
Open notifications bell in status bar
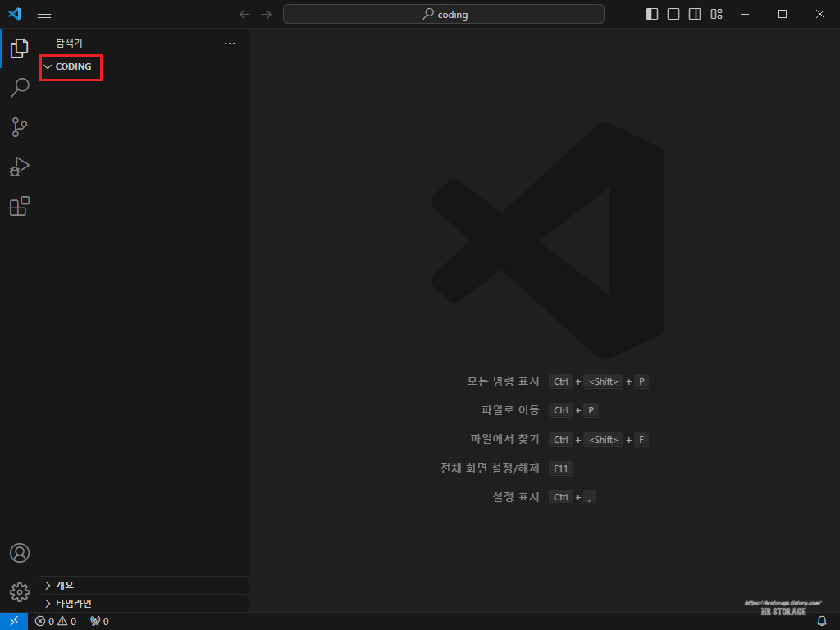click(x=822, y=622)
